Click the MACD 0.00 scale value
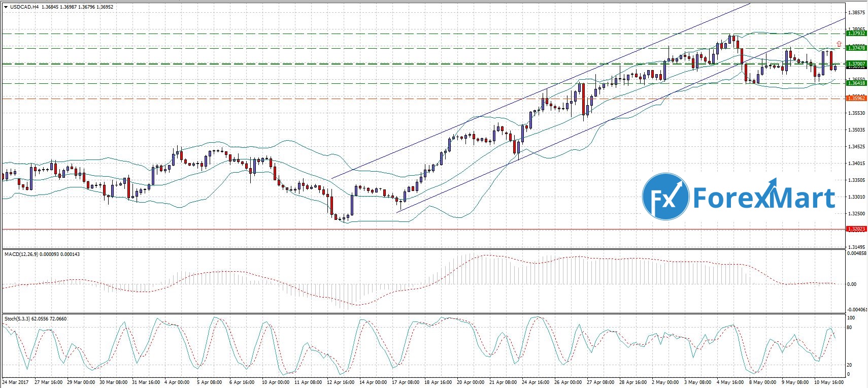The height and width of the screenshot is (388, 868). click(852, 284)
